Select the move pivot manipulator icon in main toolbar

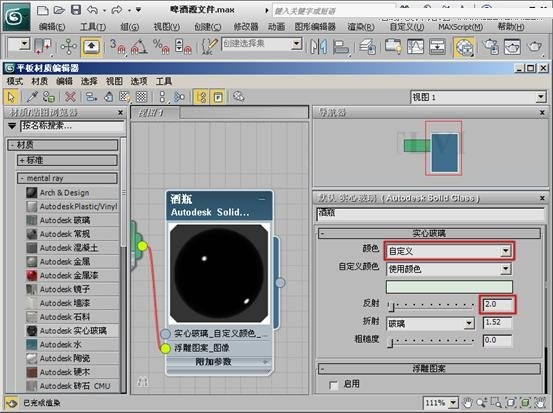68,47
